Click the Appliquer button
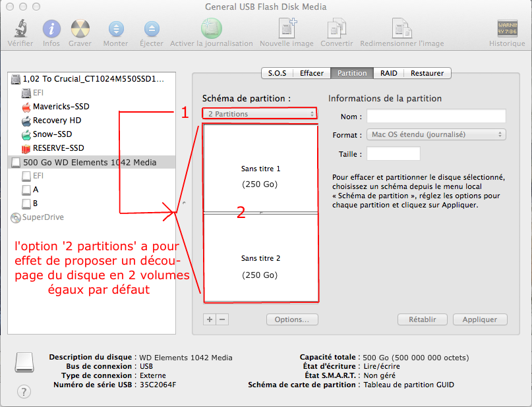Viewport: 532px width, 407px height. tap(480, 319)
